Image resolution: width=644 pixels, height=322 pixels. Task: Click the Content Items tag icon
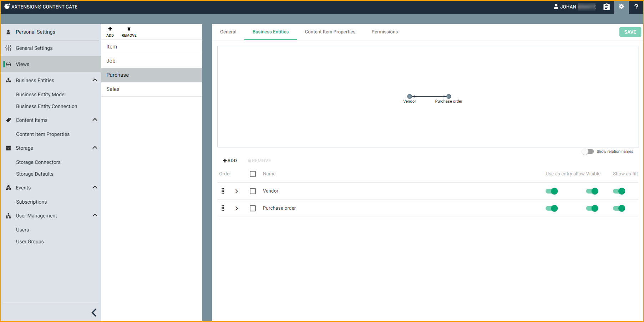click(8, 120)
